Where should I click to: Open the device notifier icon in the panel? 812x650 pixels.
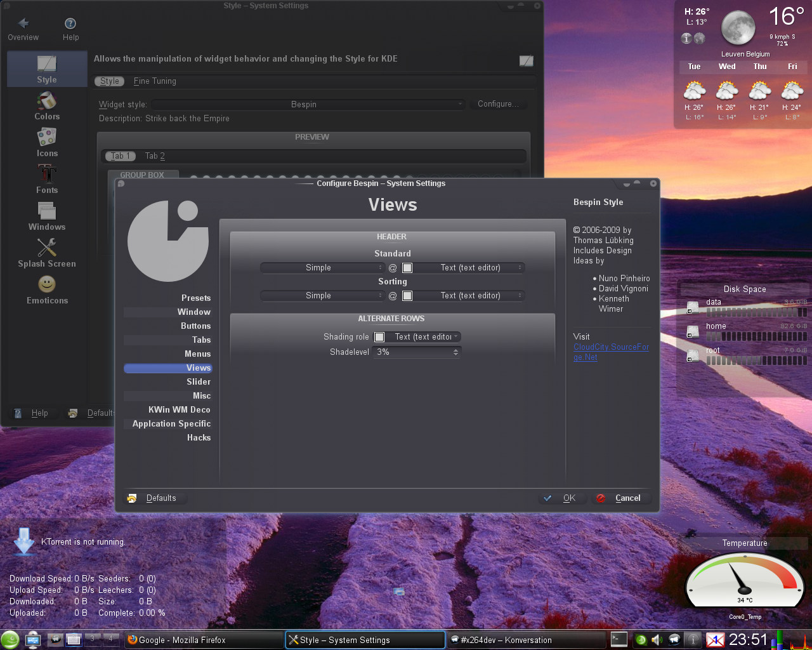[x=32, y=640]
